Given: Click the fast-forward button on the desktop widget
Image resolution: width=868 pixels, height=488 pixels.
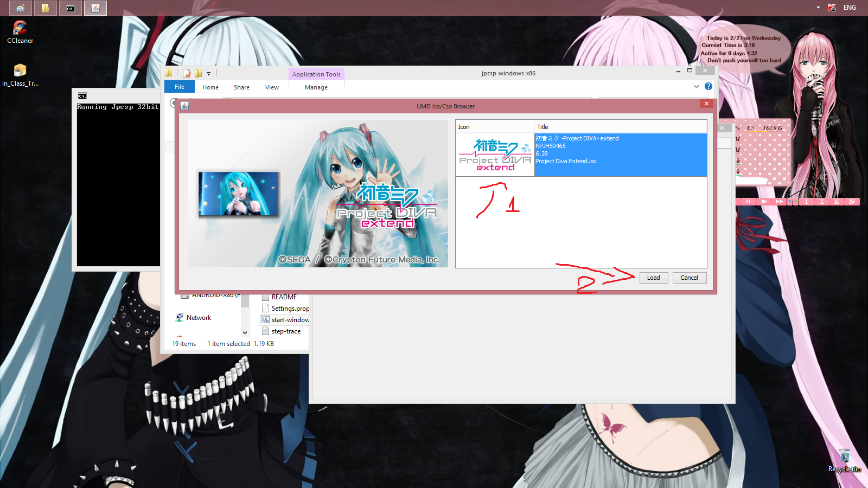Looking at the screenshot, I should click(x=779, y=202).
